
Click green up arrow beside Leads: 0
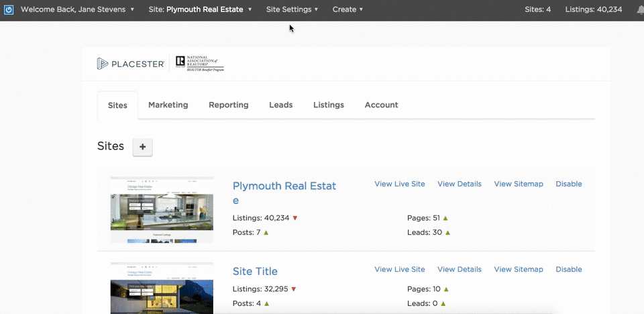[443, 304]
